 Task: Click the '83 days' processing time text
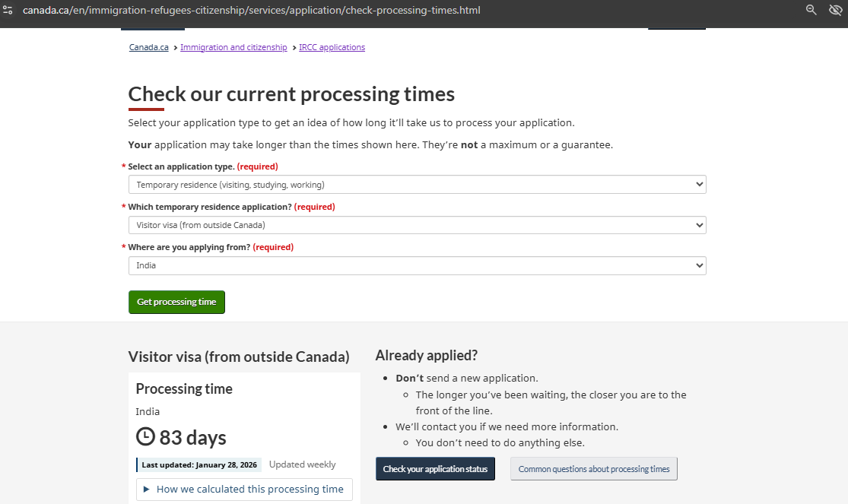tap(192, 438)
